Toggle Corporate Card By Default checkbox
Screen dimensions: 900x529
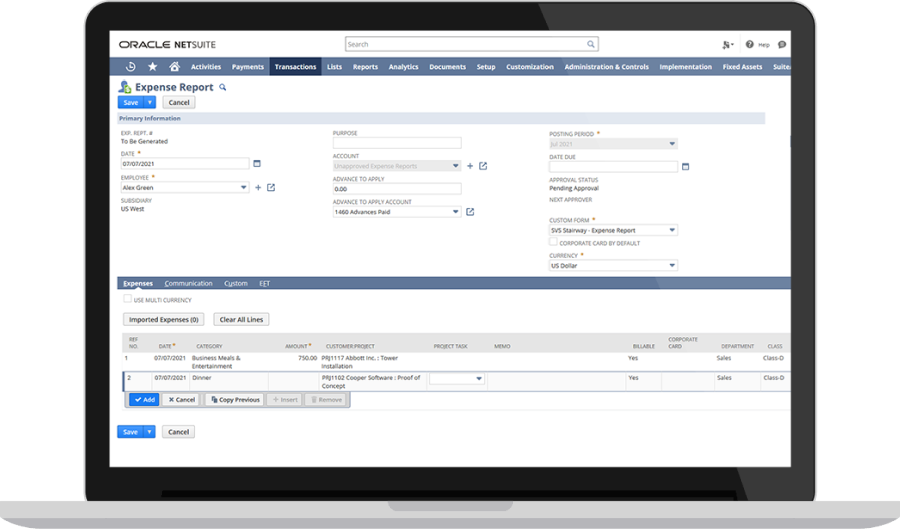(553, 242)
